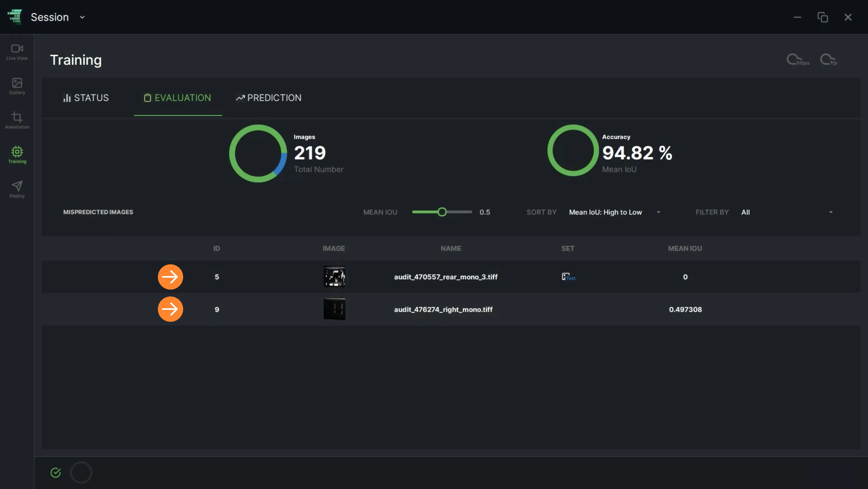Open orange arrow for image ID 5
Screen dimensions: 868x489
(x=170, y=277)
